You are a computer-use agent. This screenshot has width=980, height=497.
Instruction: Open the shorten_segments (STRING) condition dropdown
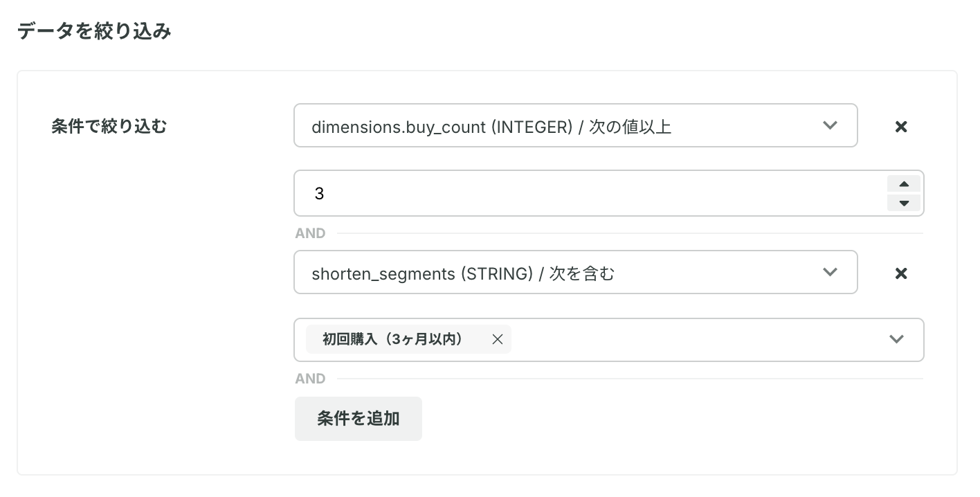[x=576, y=272]
